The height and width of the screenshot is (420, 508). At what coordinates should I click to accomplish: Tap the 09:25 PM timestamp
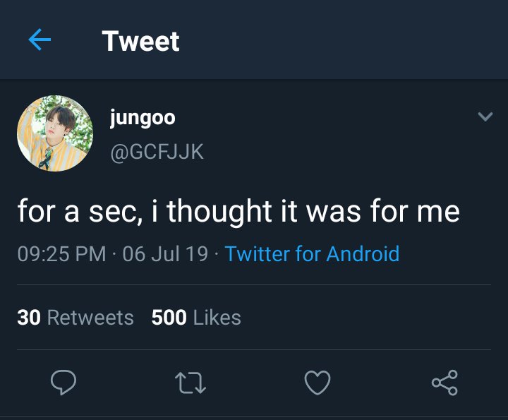click(61, 253)
